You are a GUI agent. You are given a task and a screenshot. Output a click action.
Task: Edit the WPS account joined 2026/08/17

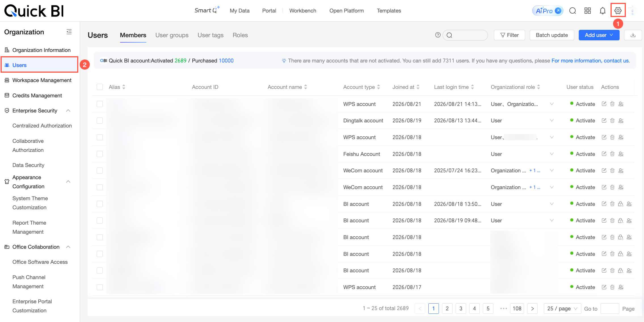pyautogui.click(x=604, y=287)
